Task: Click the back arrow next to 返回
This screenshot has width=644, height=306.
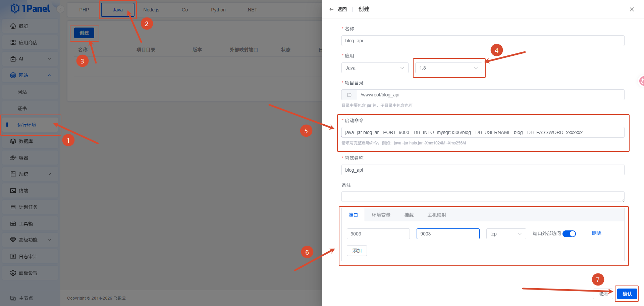Action: point(331,9)
